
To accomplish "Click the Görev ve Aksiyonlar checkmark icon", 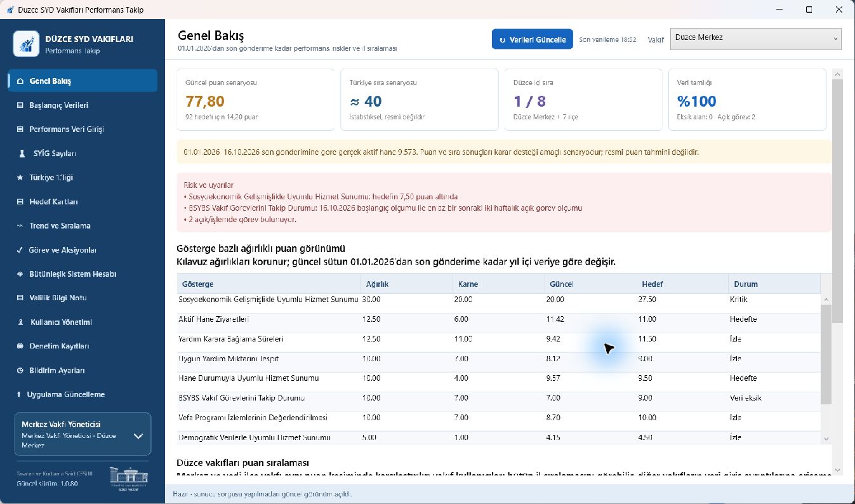I will point(20,250).
